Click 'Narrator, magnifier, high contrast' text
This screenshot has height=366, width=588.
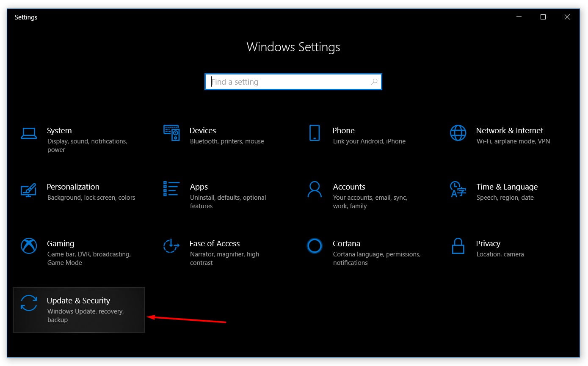[x=225, y=259]
